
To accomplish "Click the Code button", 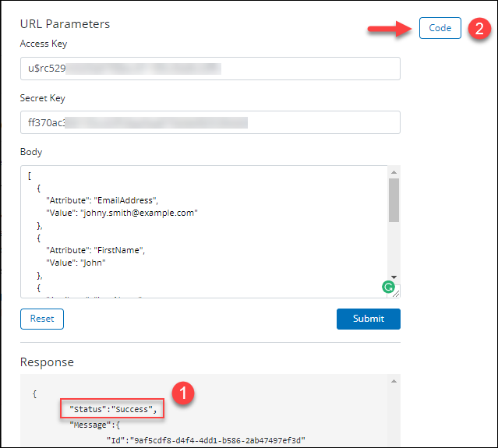I will (x=440, y=28).
